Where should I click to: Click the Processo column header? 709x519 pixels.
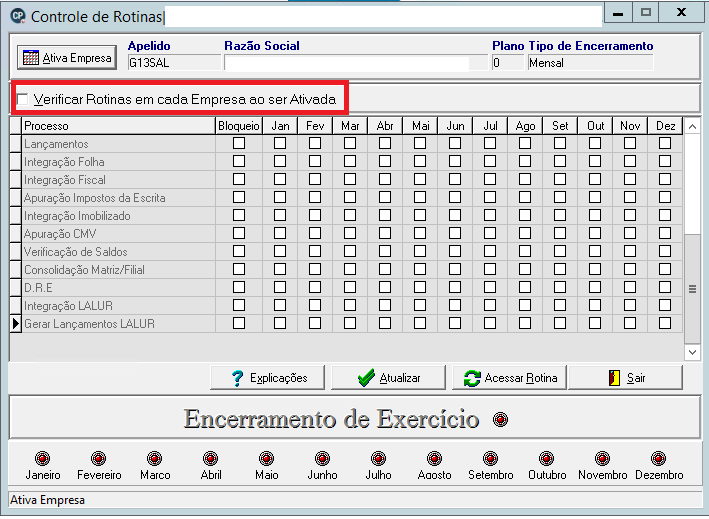click(118, 126)
